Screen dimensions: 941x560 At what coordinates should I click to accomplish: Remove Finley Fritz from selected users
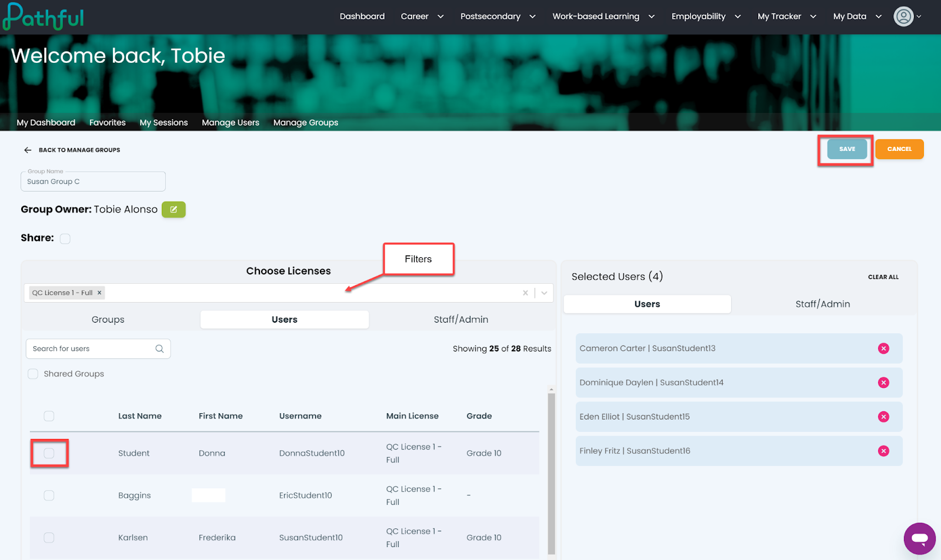pos(883,451)
